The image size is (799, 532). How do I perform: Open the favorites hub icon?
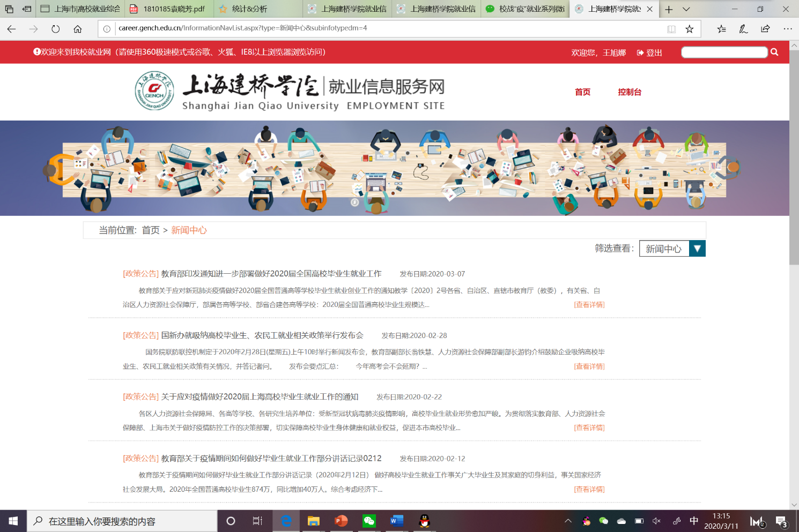[721, 29]
